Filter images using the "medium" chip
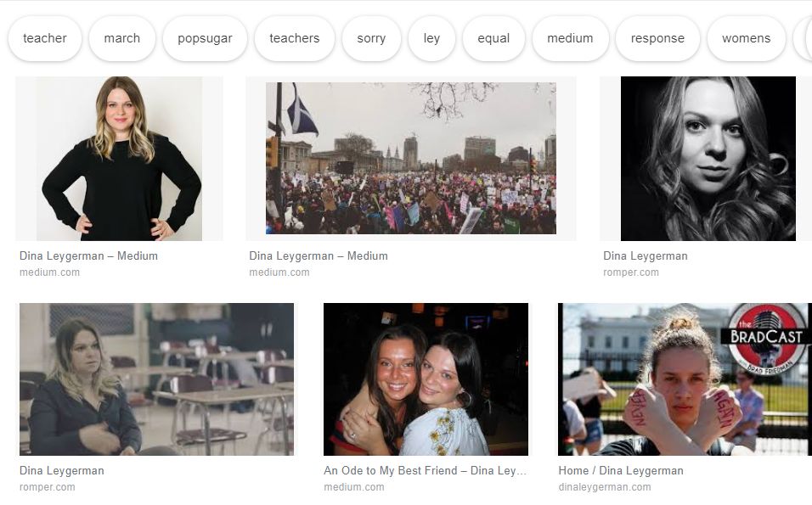Image resolution: width=812 pixels, height=505 pixels. [570, 38]
